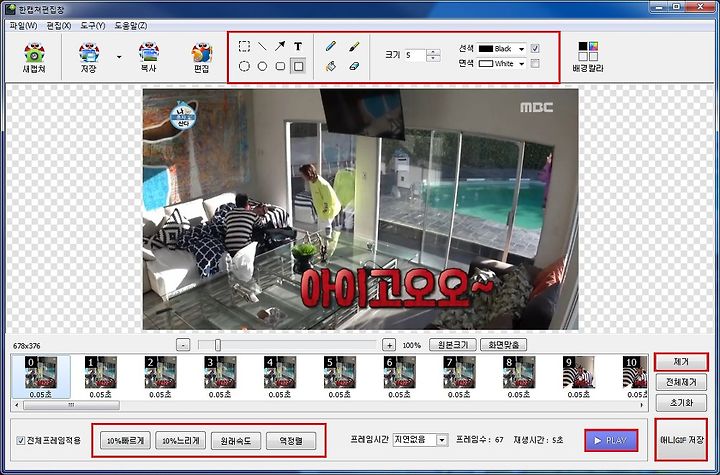The image size is (720, 475).
Task: Click the 10%빠르게 faster button
Action: point(125,441)
